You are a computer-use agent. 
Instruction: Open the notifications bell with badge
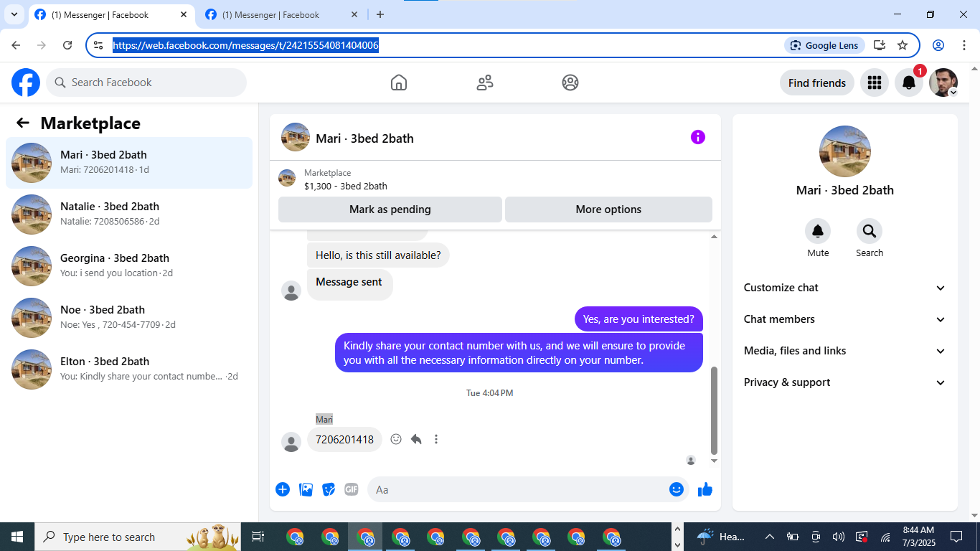pos(909,83)
